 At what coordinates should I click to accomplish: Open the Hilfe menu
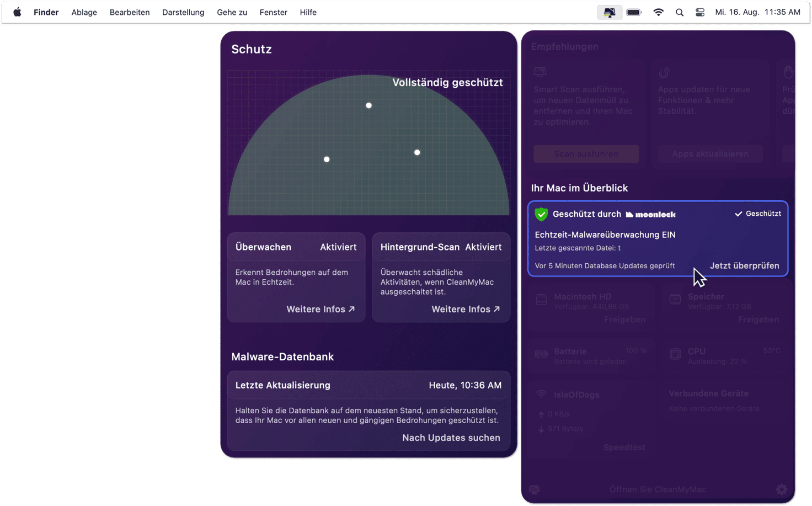(x=308, y=12)
